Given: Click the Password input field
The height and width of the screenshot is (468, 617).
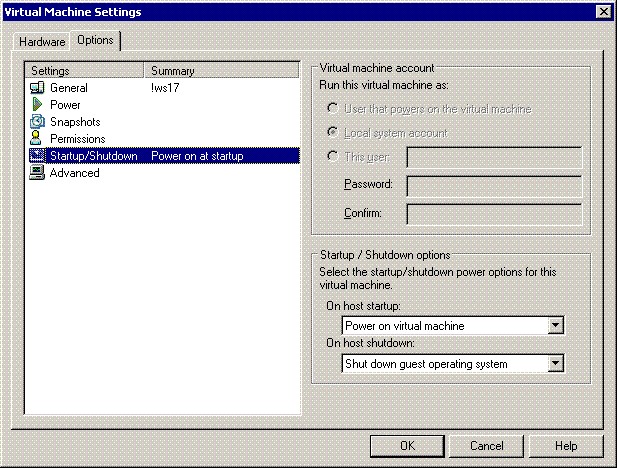Looking at the screenshot, I should pos(494,186).
